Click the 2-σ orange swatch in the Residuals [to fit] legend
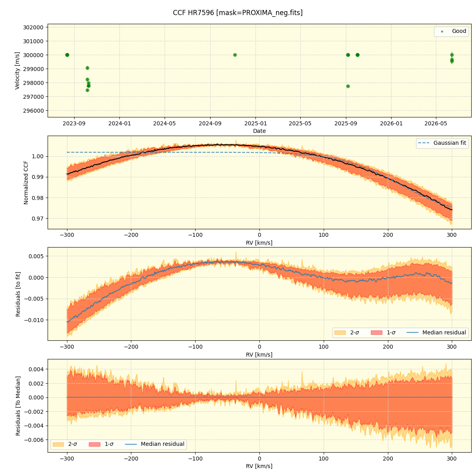Image resolution: width=476 pixels, height=476 pixels. pos(340,332)
